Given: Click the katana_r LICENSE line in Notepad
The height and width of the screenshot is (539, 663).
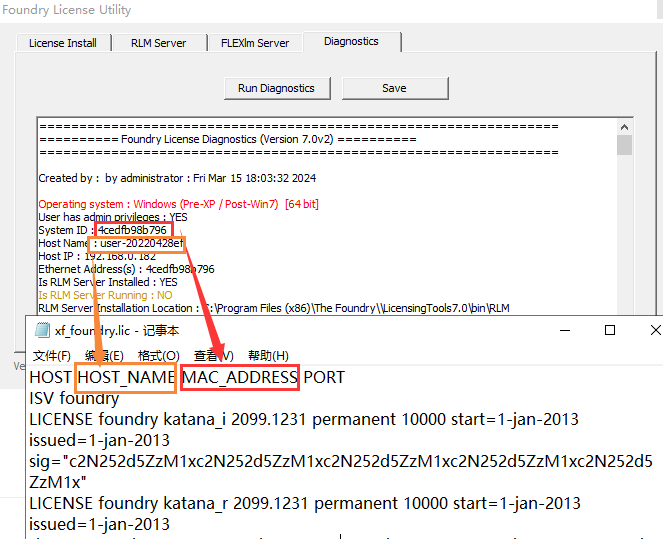Looking at the screenshot, I should 304,503.
